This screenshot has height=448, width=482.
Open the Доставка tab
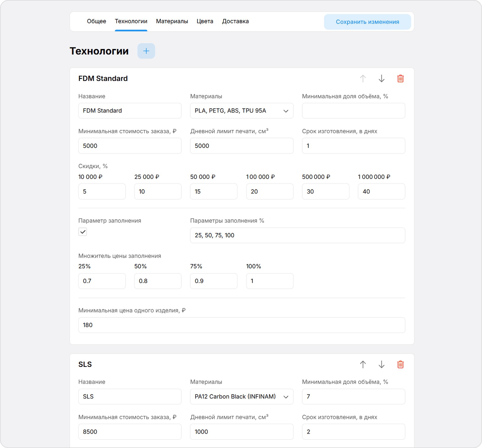tap(235, 21)
